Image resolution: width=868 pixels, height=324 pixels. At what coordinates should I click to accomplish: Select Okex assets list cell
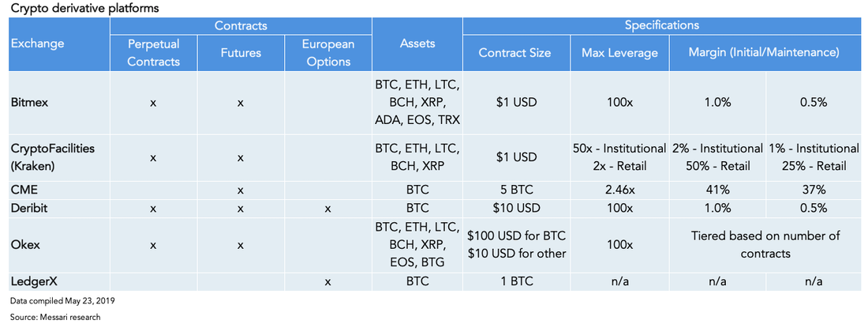click(417, 245)
